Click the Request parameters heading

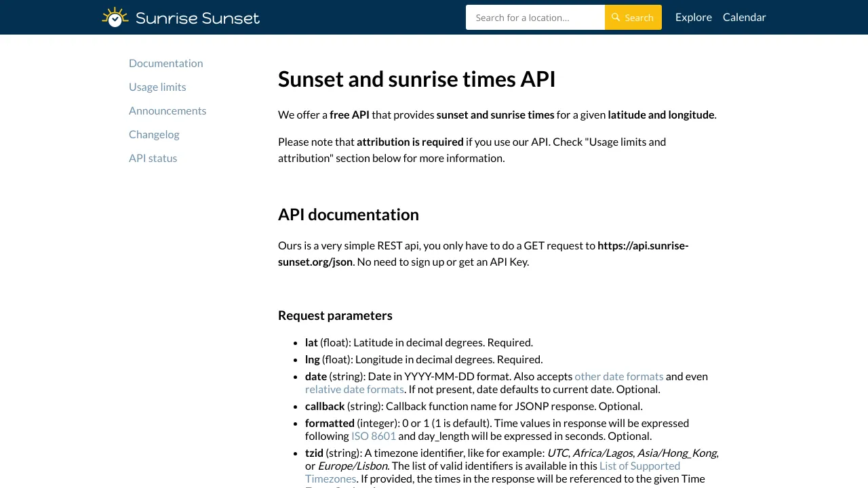click(x=335, y=315)
